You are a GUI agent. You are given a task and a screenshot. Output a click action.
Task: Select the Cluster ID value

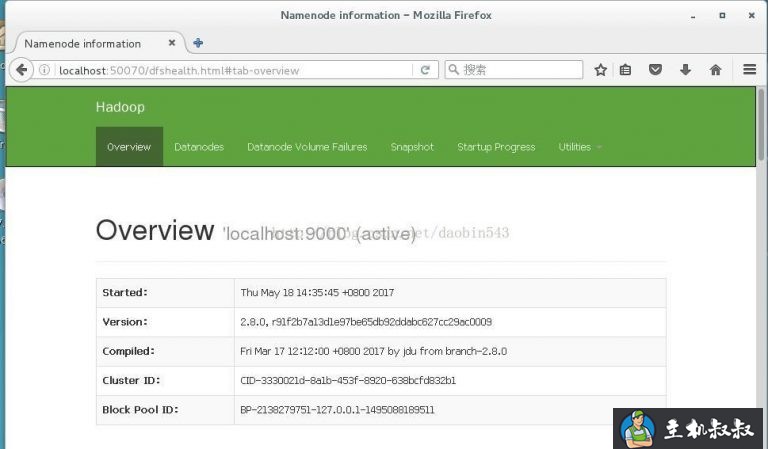tap(348, 380)
